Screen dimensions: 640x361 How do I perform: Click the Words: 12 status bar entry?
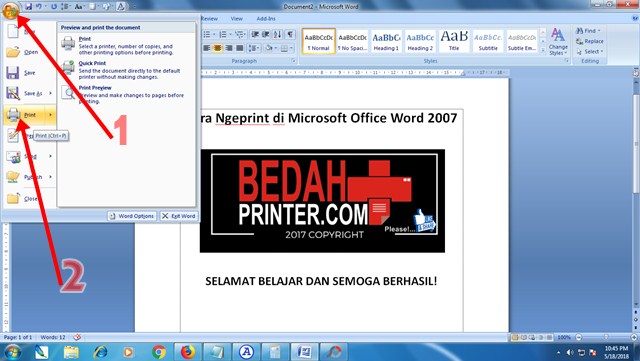53,337
